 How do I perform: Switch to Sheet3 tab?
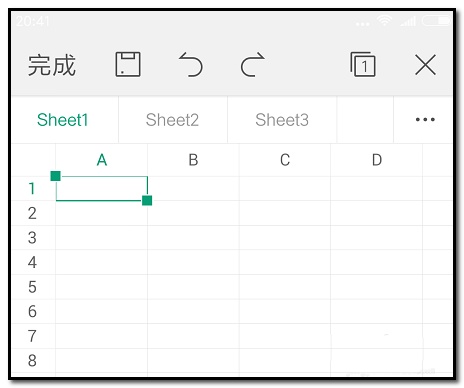pos(282,120)
